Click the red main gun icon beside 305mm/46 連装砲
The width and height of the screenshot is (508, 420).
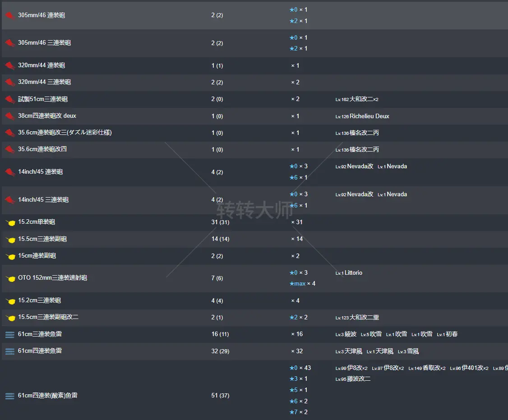tap(10, 16)
